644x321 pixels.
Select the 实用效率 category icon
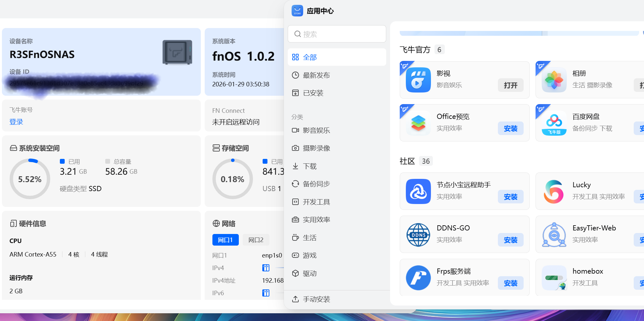(x=296, y=219)
